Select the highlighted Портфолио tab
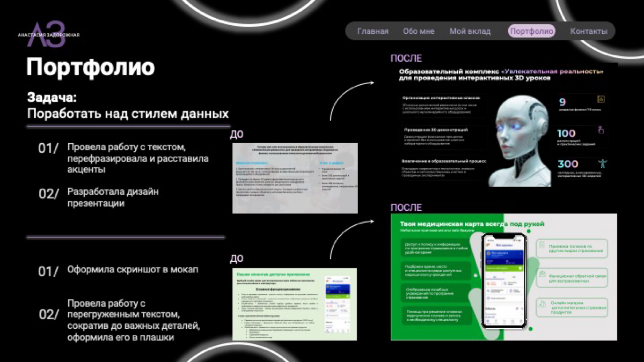644x362 pixels. click(531, 31)
